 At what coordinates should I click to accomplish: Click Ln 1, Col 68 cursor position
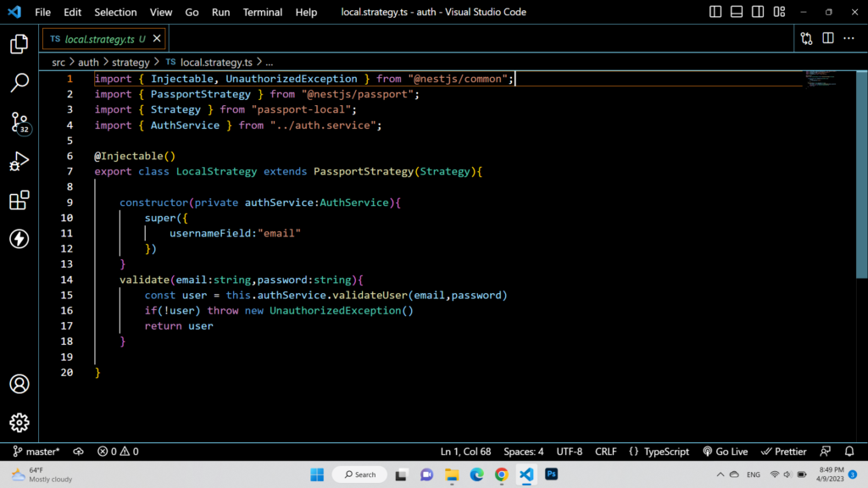pos(465,452)
